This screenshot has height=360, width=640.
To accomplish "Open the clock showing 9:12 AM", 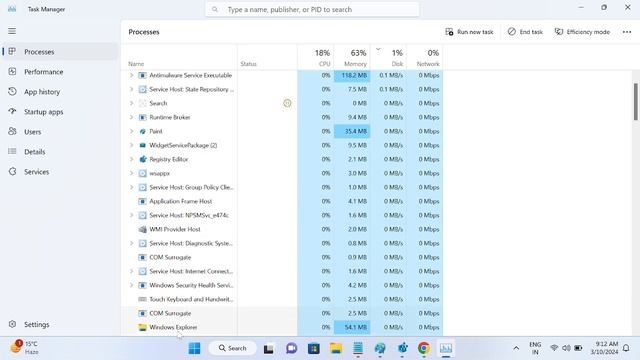I will tap(604, 348).
